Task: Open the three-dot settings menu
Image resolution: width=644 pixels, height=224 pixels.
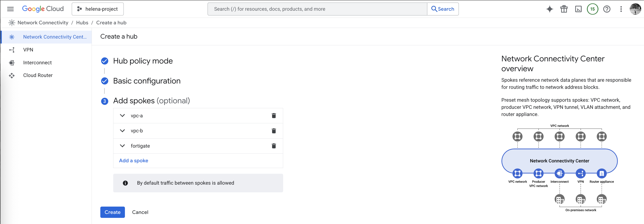Action: coord(621,9)
